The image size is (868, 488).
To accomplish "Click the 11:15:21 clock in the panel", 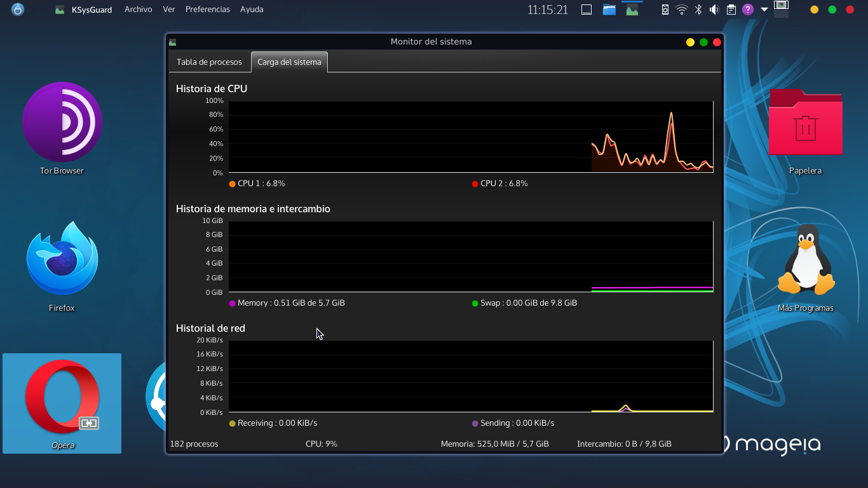I will [x=548, y=10].
